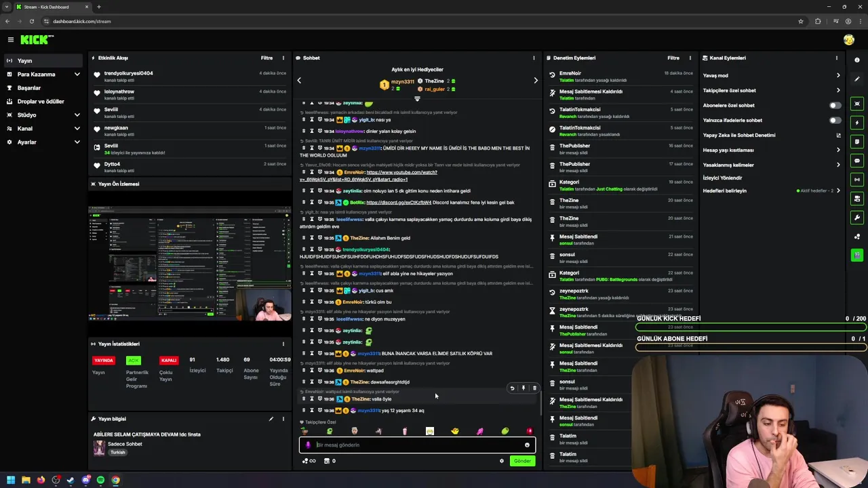Image resolution: width=868 pixels, height=488 pixels.
Task: Click İzleyici Yönlendir option
Action: [x=722, y=178]
